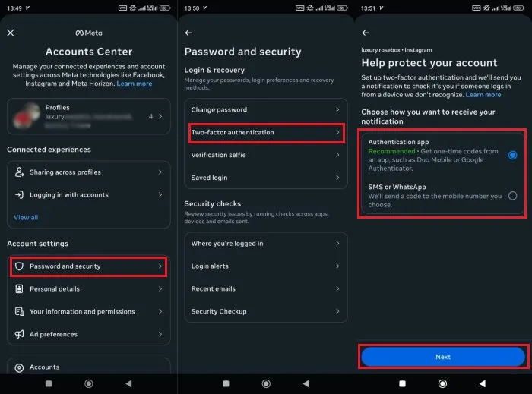
Task: Open Login alerts
Action: click(266, 266)
